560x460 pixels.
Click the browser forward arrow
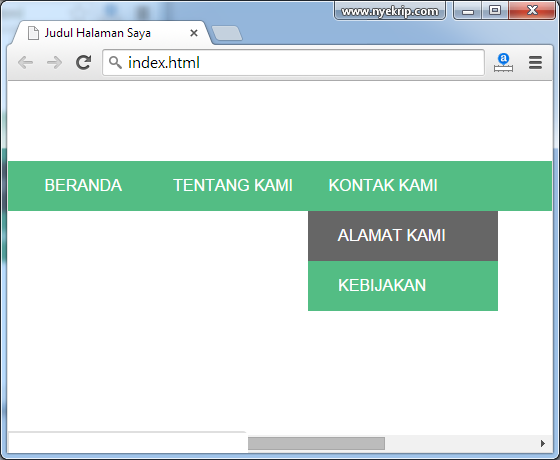click(54, 62)
